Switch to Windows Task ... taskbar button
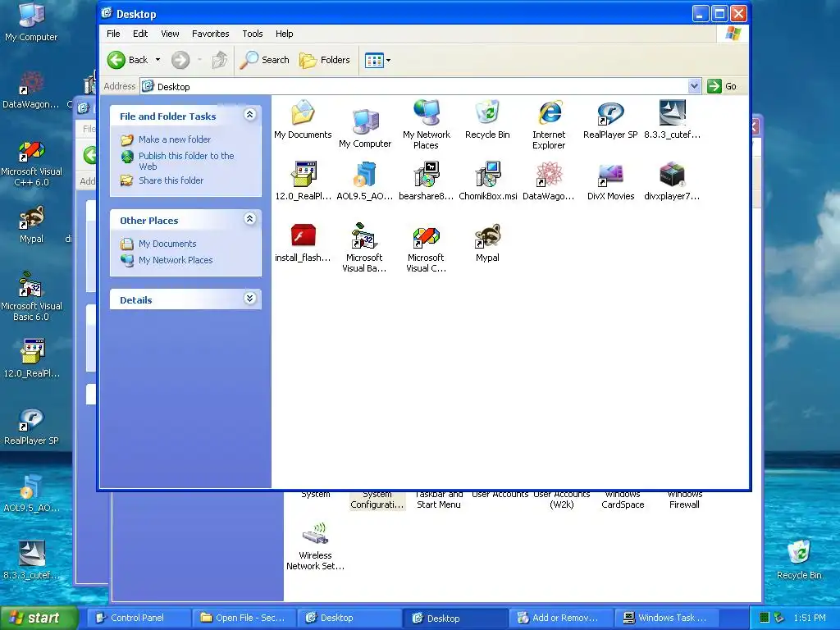This screenshot has height=630, width=840. pos(666,618)
